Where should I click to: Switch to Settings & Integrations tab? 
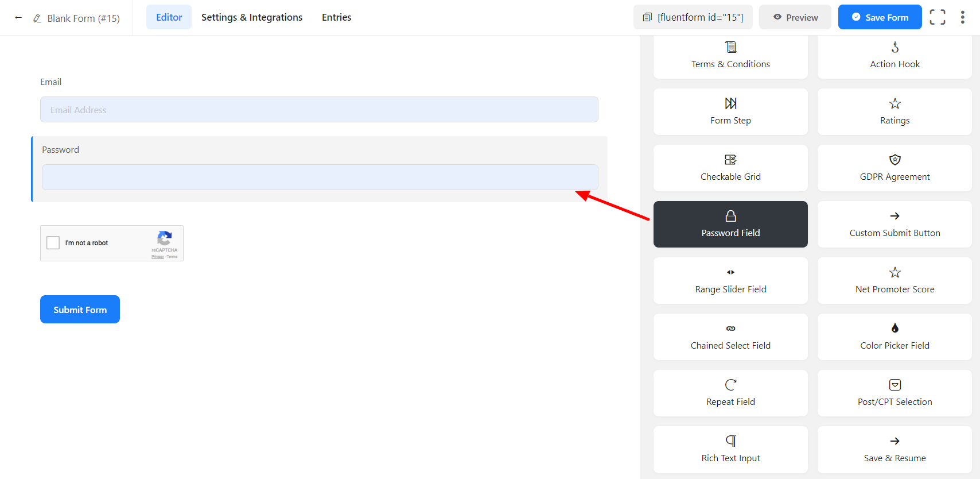click(251, 17)
